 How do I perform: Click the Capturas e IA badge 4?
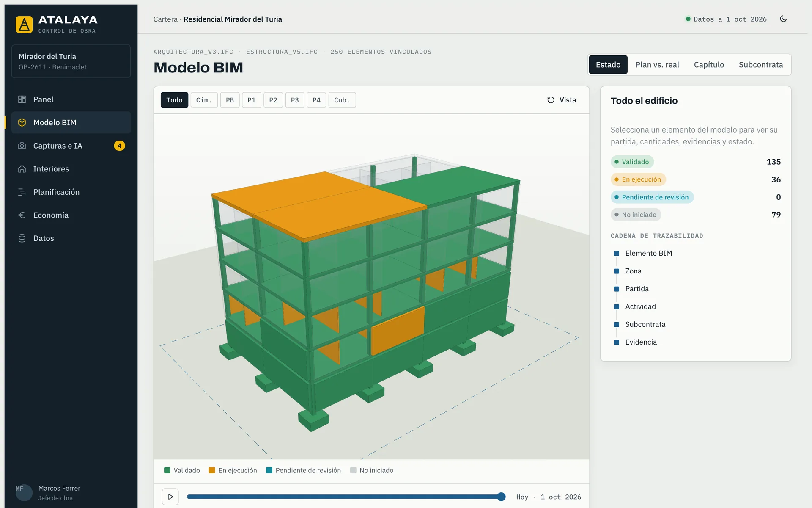pyautogui.click(x=119, y=146)
